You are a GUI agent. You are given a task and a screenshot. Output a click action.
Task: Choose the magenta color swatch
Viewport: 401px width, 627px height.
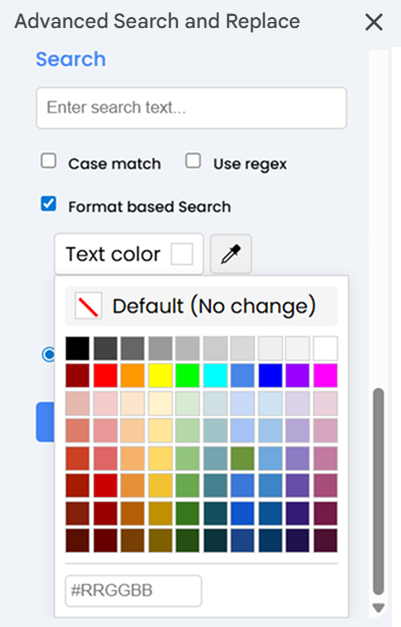325,375
